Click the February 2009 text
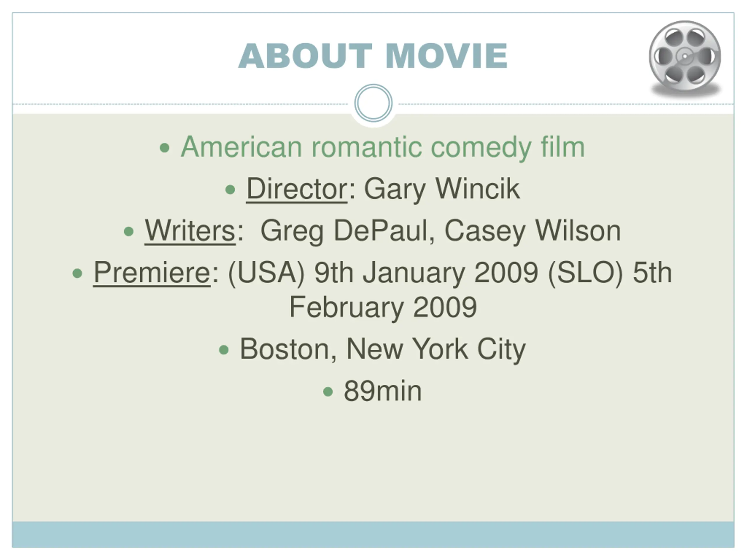The image size is (747, 560). (383, 308)
